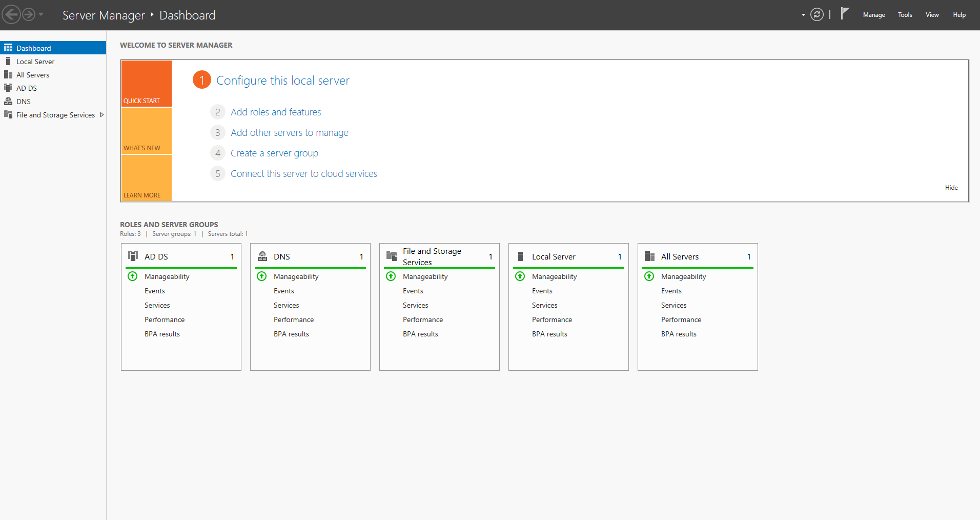The width and height of the screenshot is (980, 520).
Task: Click the AD DS sidebar icon
Action: click(x=8, y=88)
